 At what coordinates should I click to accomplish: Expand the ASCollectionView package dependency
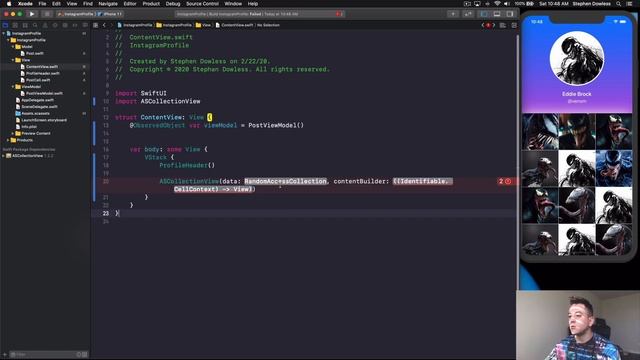click(4, 156)
